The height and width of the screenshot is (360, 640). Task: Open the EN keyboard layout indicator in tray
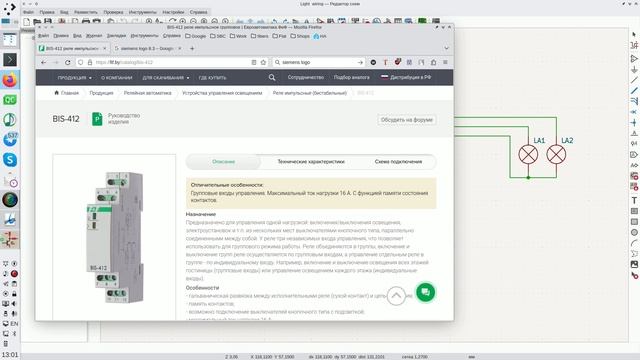click(x=14, y=324)
